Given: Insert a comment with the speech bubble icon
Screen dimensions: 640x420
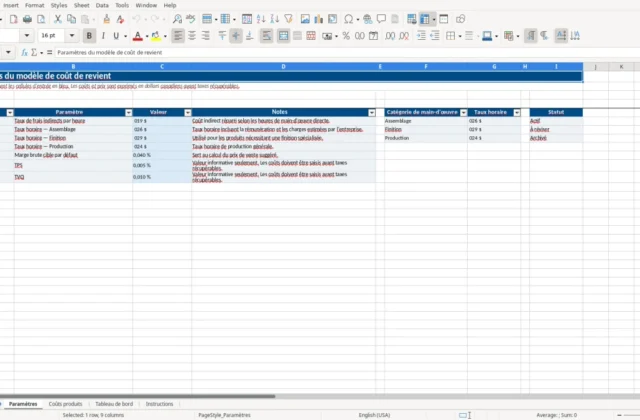Looking at the screenshot, I should (x=381, y=19).
